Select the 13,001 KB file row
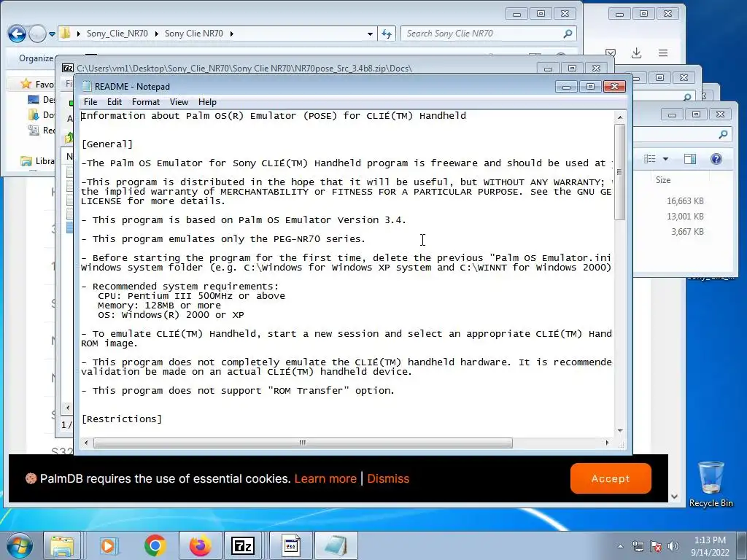Image resolution: width=747 pixels, height=560 pixels. [685, 216]
